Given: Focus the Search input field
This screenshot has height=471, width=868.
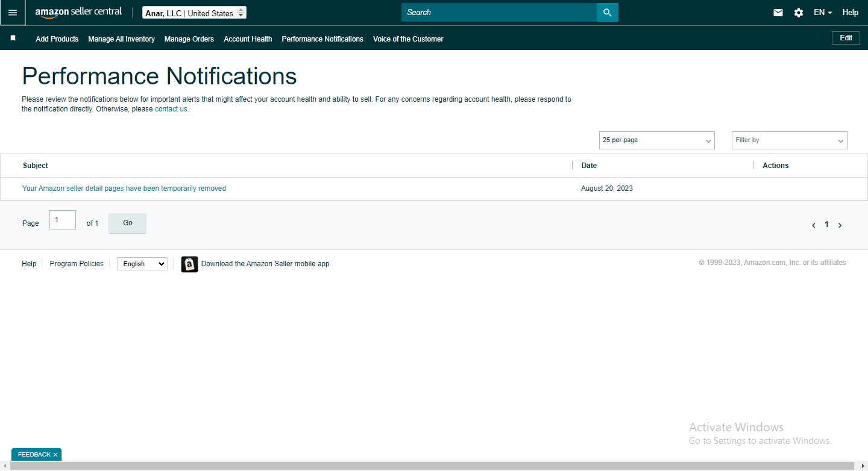Looking at the screenshot, I should 499,13.
